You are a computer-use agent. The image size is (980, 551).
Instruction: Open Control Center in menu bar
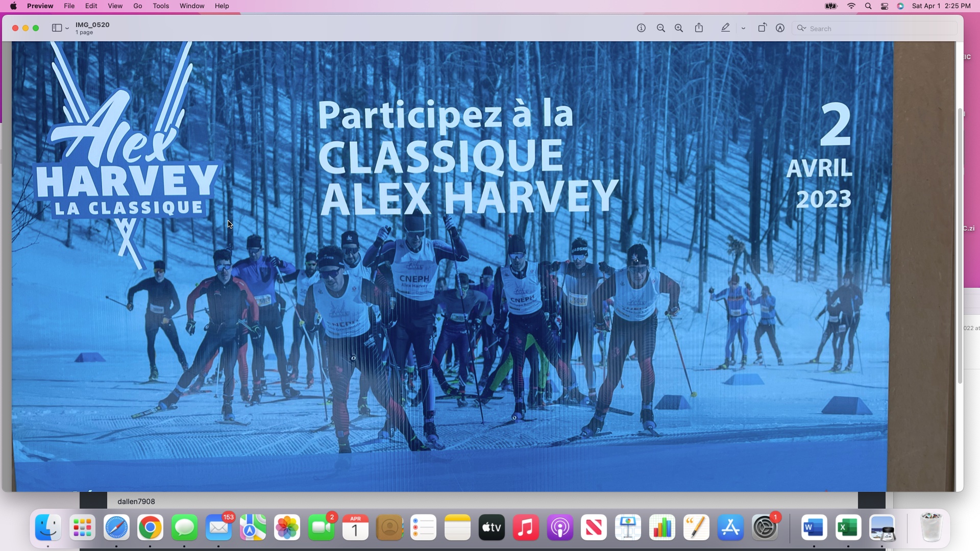coord(885,6)
